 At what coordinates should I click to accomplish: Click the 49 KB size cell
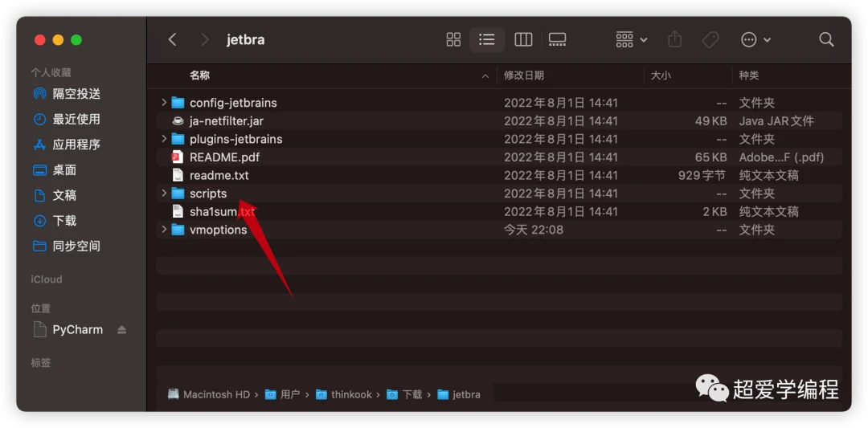710,120
